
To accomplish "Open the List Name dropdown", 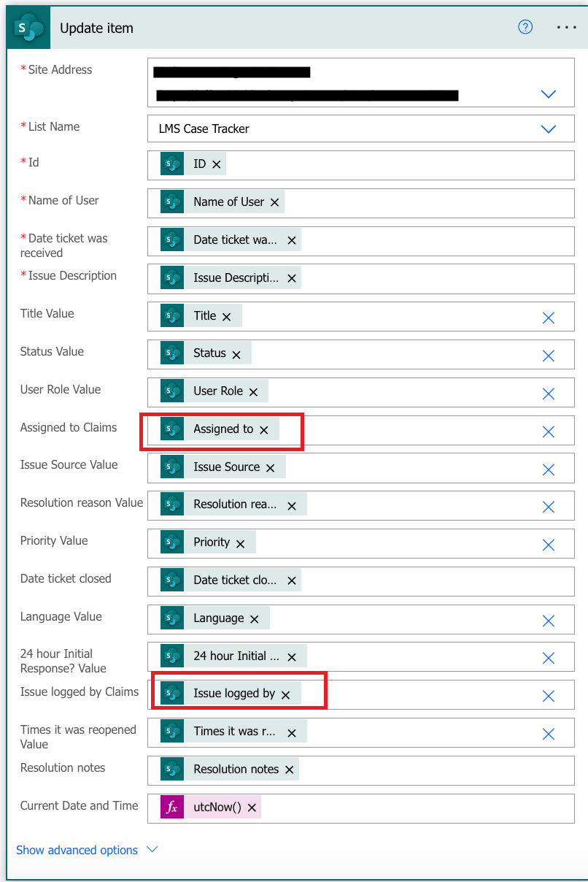I will tap(548, 129).
